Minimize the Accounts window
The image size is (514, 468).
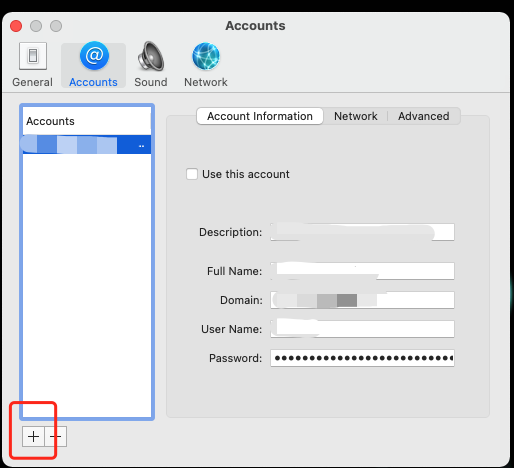pyautogui.click(x=36, y=26)
